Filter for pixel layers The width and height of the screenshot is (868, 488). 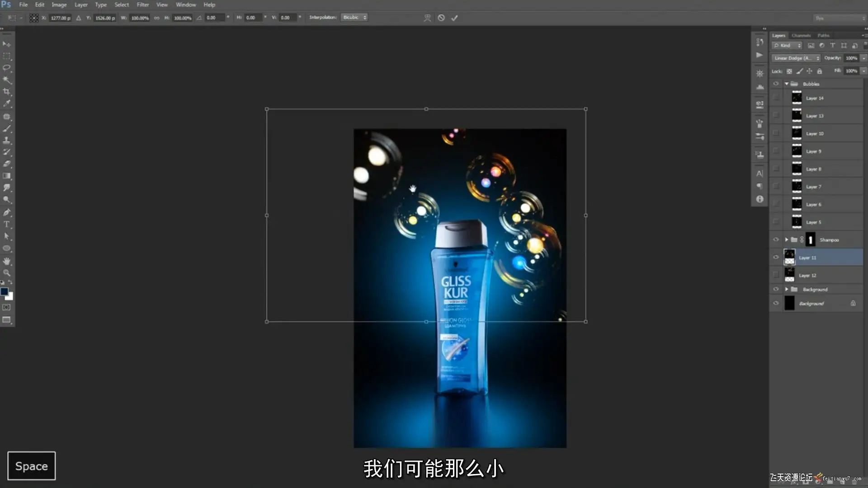pos(811,45)
